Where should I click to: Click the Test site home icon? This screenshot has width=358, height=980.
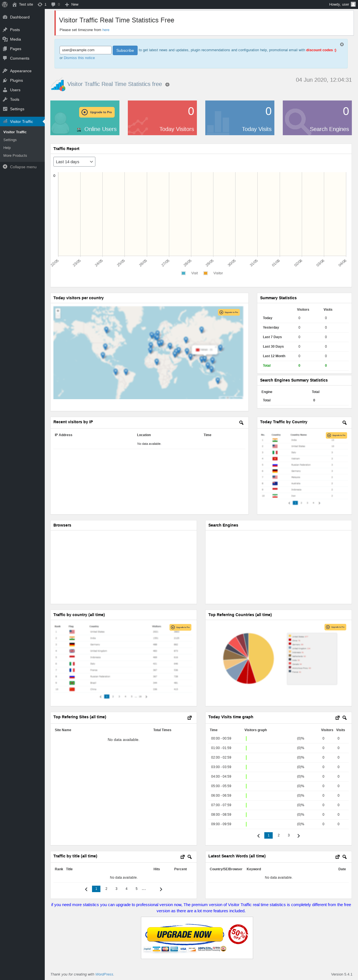click(15, 4)
